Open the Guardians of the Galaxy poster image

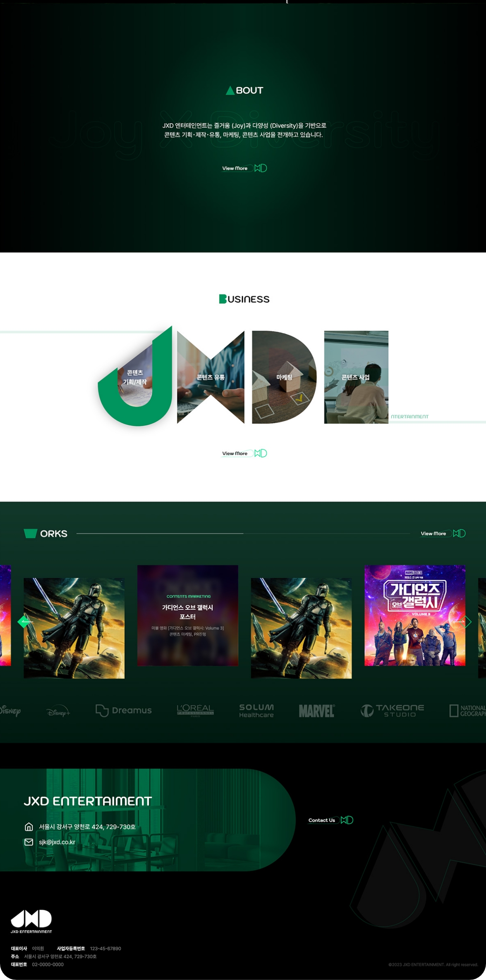pyautogui.click(x=415, y=615)
